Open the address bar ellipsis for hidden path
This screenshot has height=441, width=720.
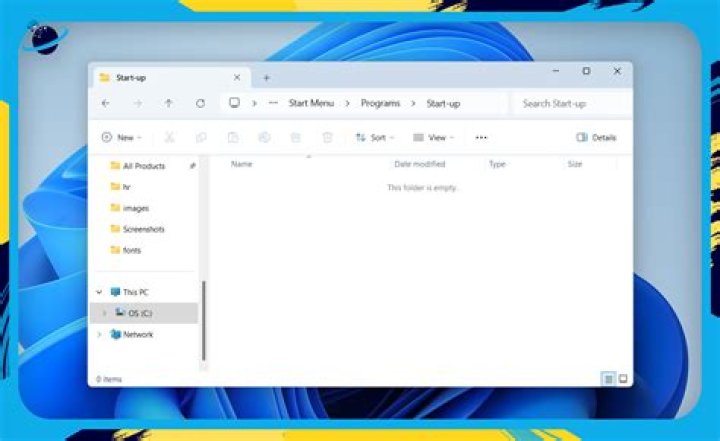(x=273, y=103)
